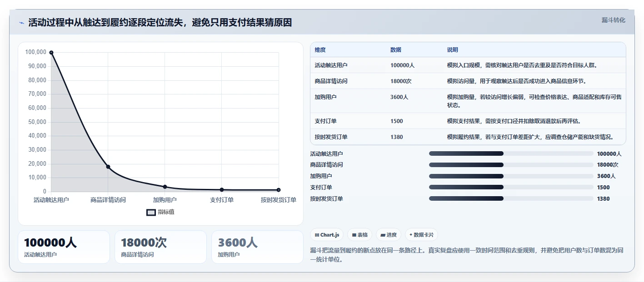Click the lightning icon beside the page title
The image size is (644, 282).
click(x=22, y=23)
